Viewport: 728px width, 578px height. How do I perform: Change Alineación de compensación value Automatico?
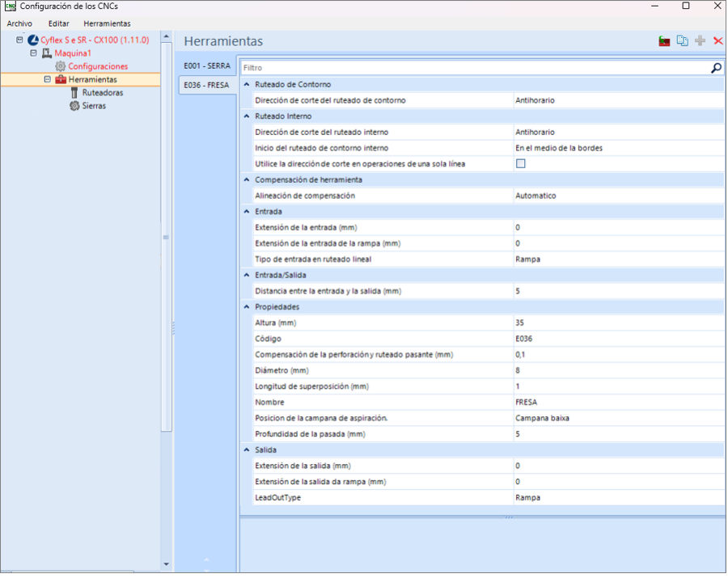click(x=619, y=196)
